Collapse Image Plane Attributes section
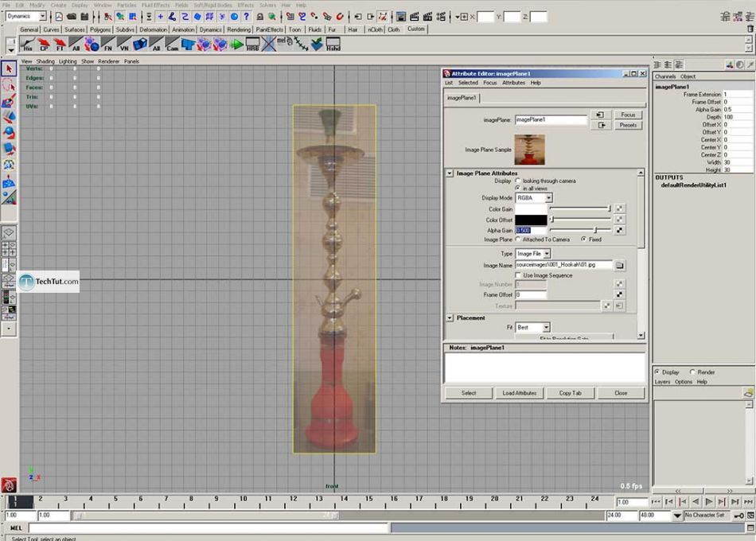756x541 pixels. click(450, 173)
